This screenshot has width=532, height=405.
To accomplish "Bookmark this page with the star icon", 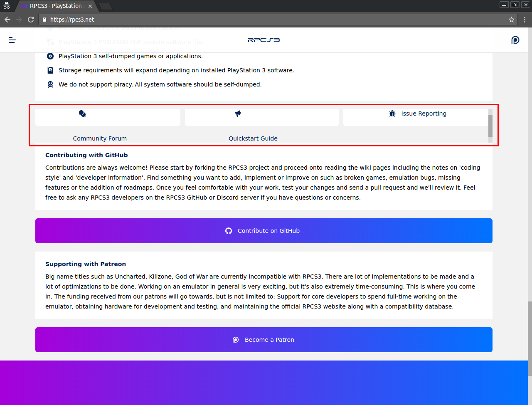I will (512, 20).
